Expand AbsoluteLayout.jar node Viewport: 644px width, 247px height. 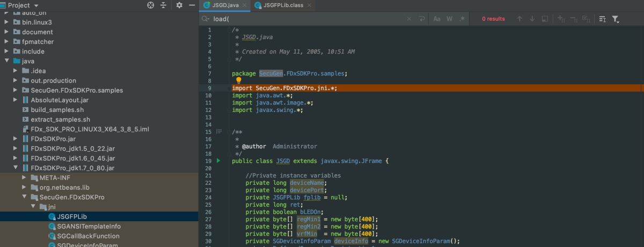coord(15,100)
